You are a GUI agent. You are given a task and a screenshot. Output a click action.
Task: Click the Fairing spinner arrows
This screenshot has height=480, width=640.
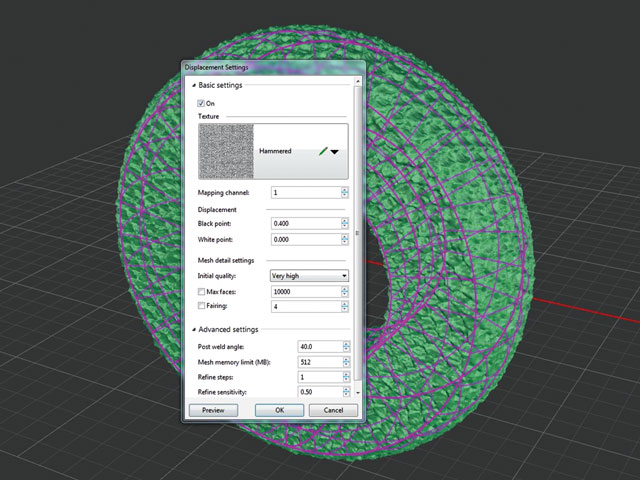[345, 307]
